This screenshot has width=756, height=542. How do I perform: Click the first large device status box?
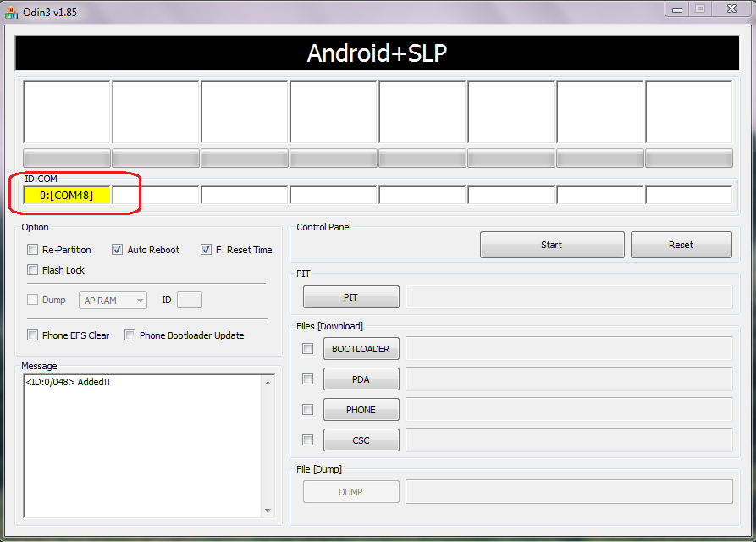[67, 112]
